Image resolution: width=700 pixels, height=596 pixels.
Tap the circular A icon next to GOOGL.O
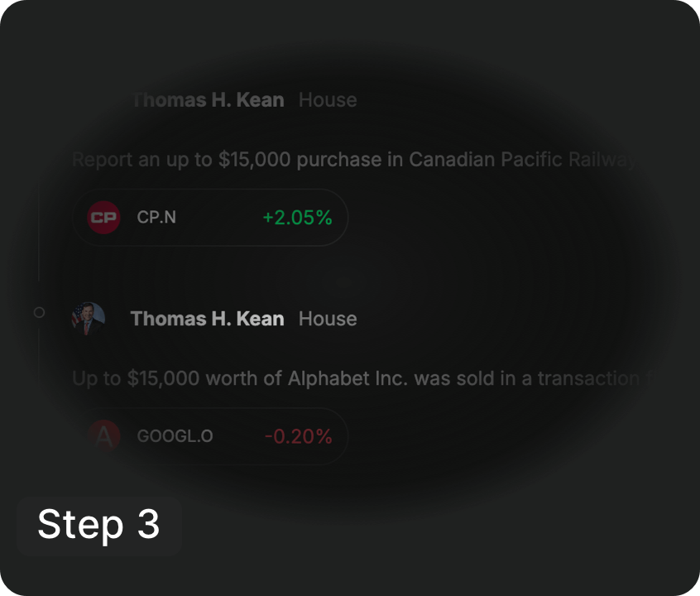(103, 436)
